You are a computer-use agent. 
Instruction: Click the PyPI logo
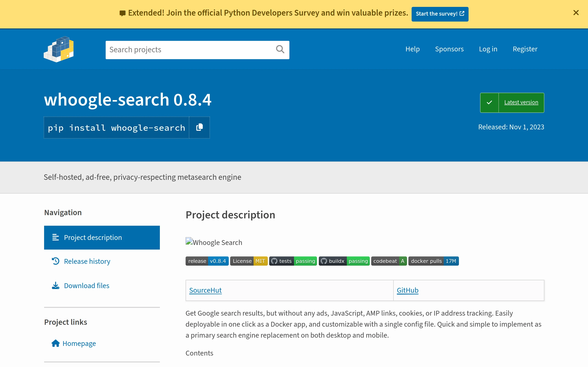[58, 49]
